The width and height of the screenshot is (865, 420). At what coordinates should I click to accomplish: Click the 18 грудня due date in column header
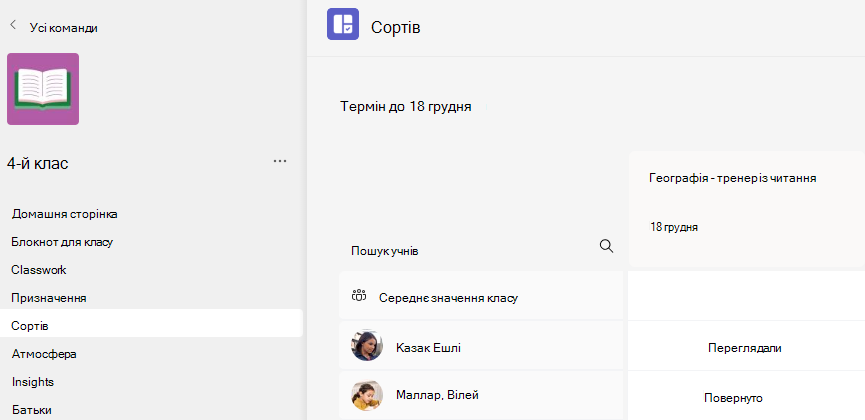674,227
